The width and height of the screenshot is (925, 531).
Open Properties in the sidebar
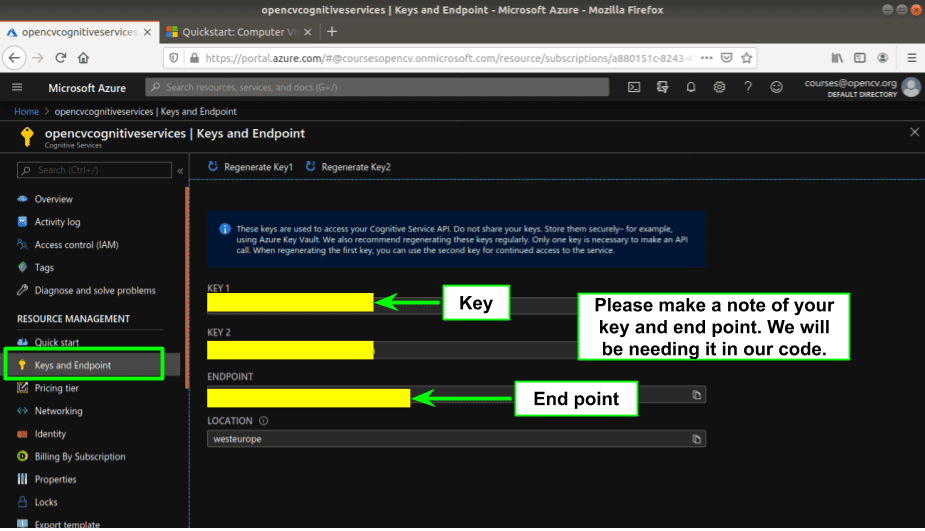(55, 480)
